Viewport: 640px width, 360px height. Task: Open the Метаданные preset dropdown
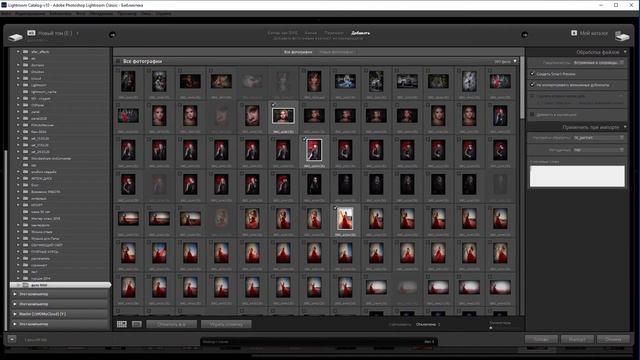tap(598, 150)
